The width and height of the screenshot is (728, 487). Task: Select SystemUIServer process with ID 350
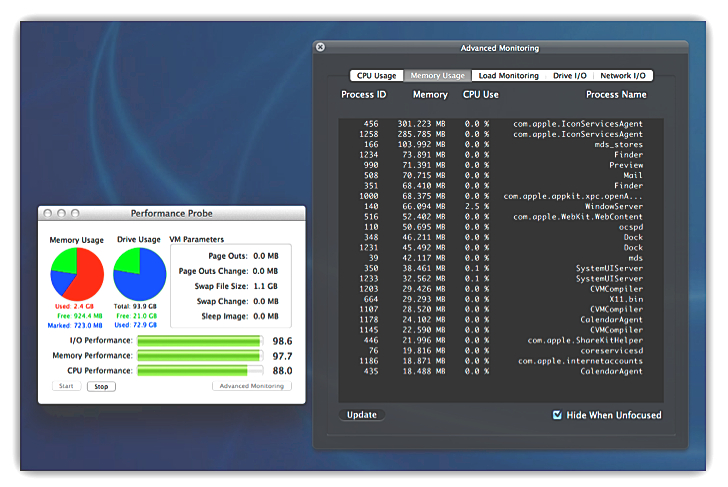click(x=501, y=268)
